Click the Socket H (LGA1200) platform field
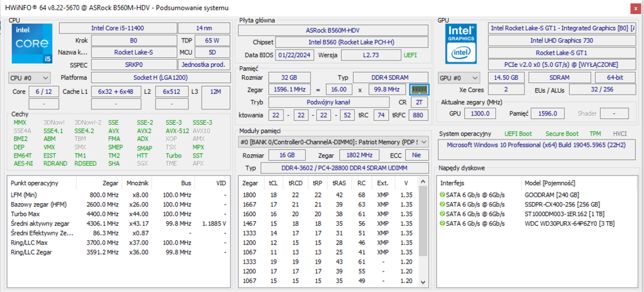 pyautogui.click(x=160, y=78)
